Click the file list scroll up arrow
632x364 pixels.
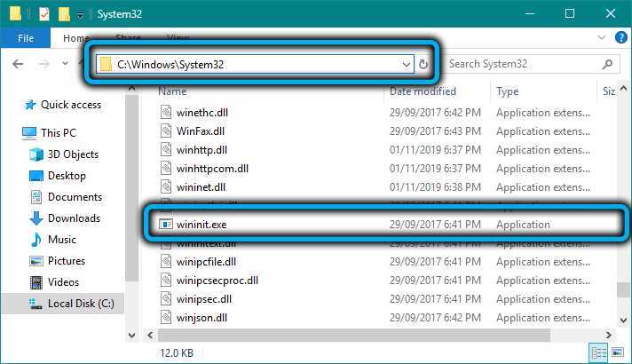pyautogui.click(x=623, y=88)
